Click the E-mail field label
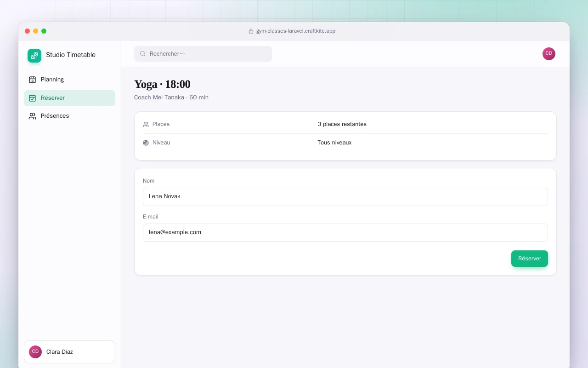This screenshot has height=368, width=588. point(151,217)
